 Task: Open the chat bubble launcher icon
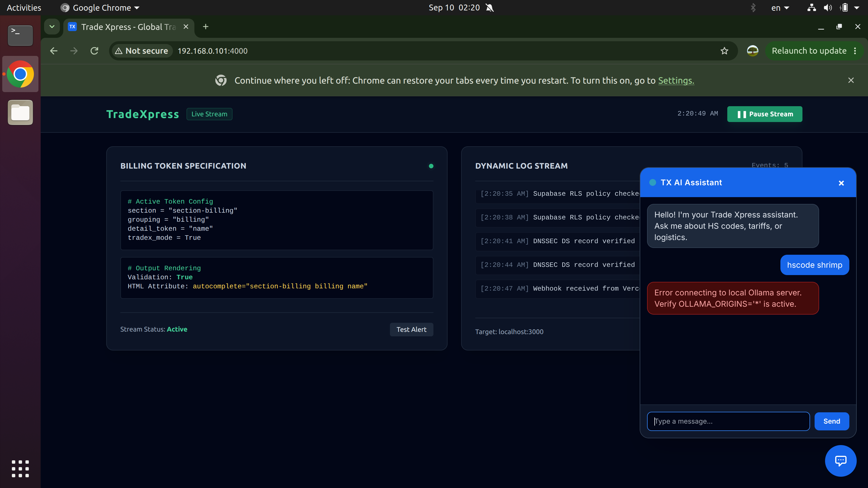tap(840, 460)
